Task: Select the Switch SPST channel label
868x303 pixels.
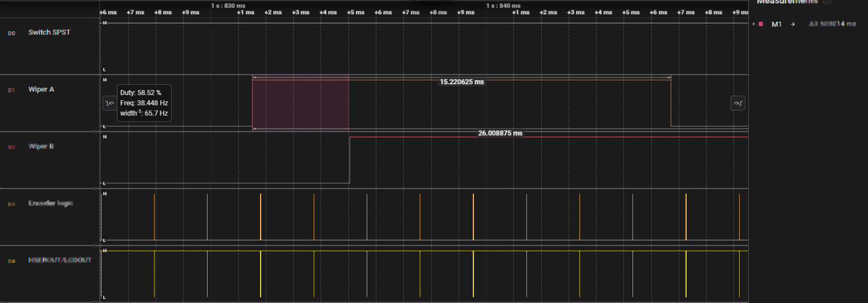Action: [x=49, y=32]
